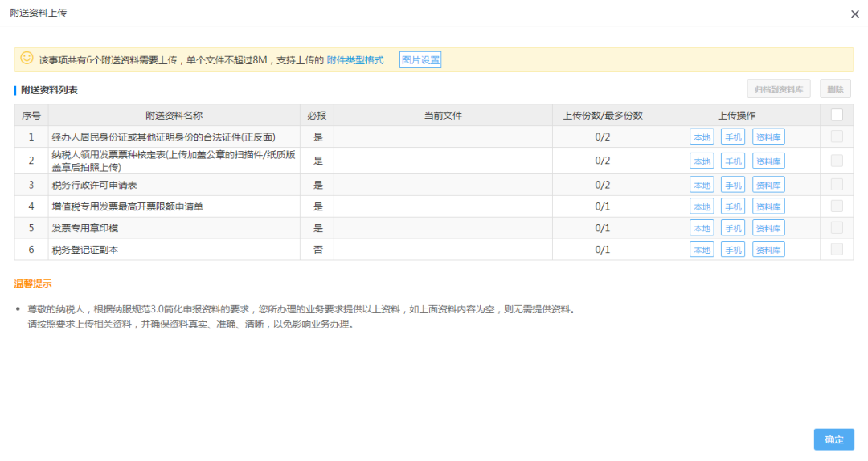Click 手机 upload for 税务登记证副本 row
868x461 pixels.
click(733, 250)
